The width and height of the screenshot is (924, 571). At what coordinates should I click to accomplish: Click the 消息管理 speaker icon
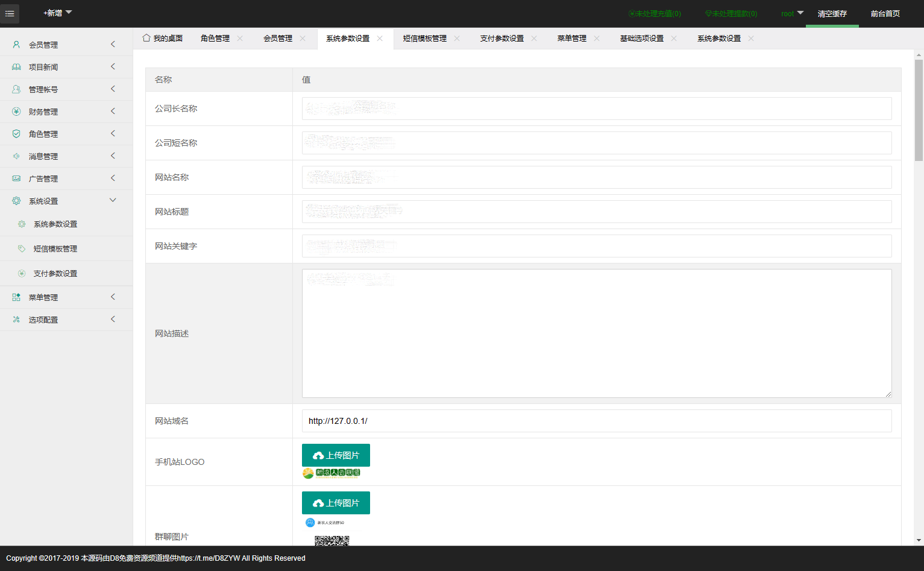(16, 156)
